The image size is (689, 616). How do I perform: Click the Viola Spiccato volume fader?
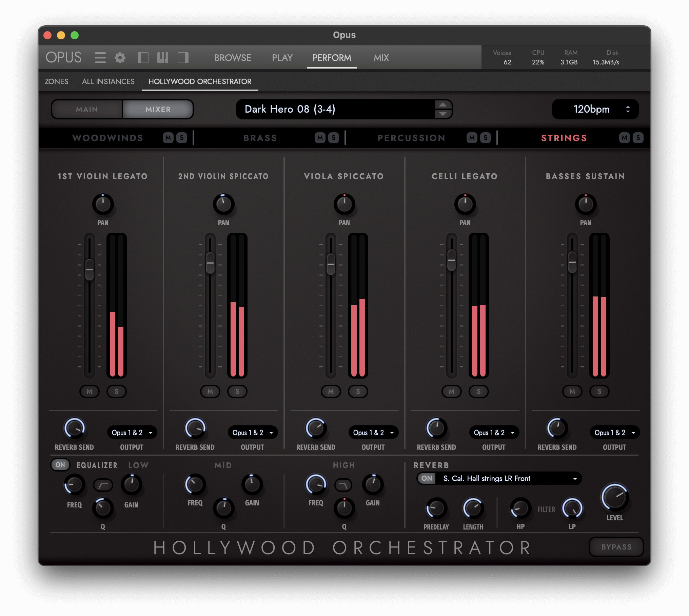point(331,264)
